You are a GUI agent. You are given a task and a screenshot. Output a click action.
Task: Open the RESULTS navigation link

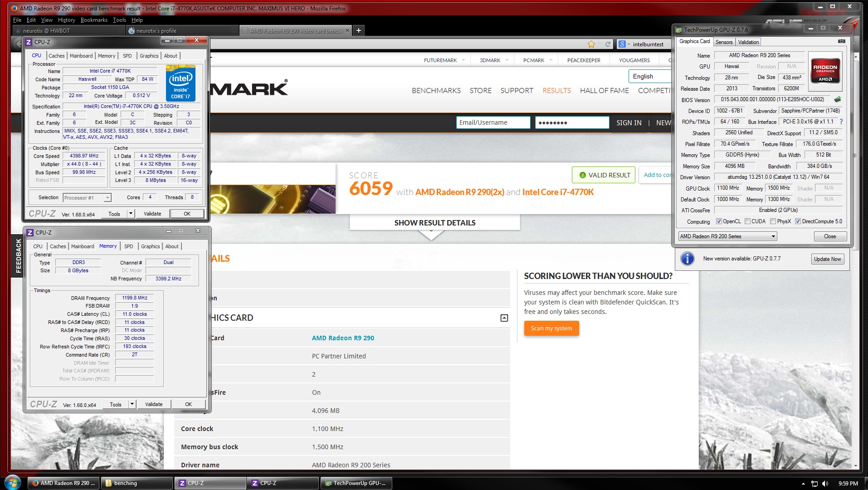click(556, 90)
